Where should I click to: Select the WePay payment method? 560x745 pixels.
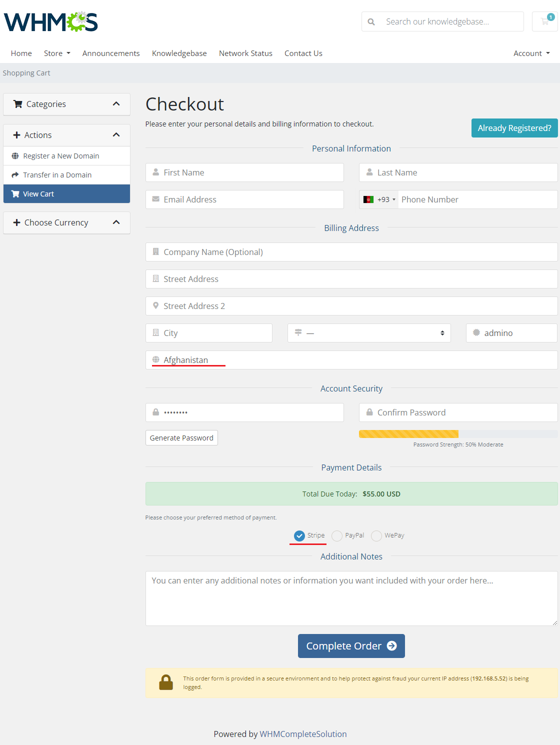click(376, 536)
